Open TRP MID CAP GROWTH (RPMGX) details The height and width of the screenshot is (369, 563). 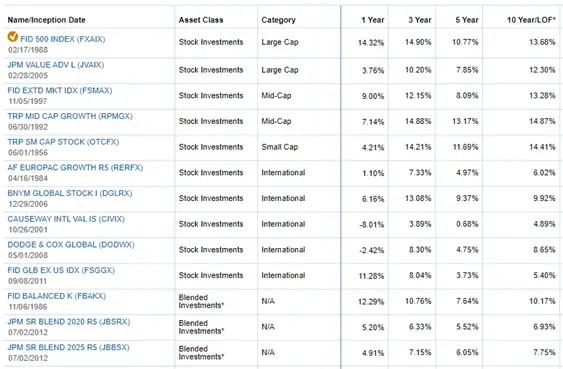click(70, 116)
